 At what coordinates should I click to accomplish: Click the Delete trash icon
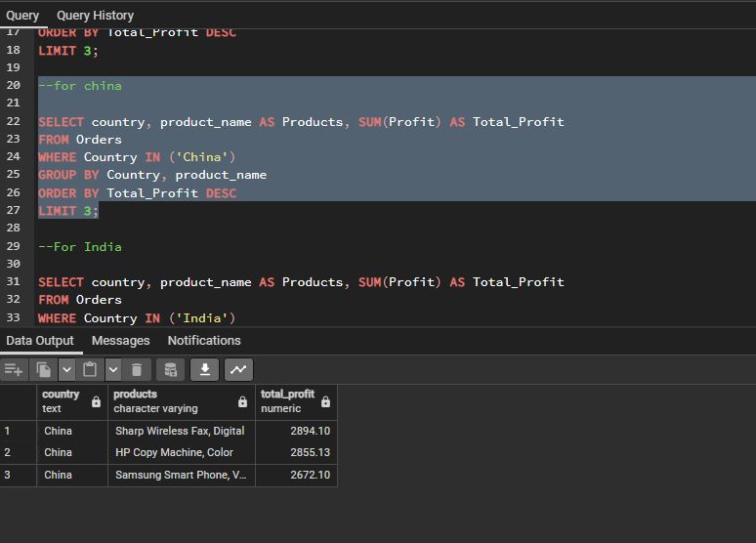click(137, 370)
